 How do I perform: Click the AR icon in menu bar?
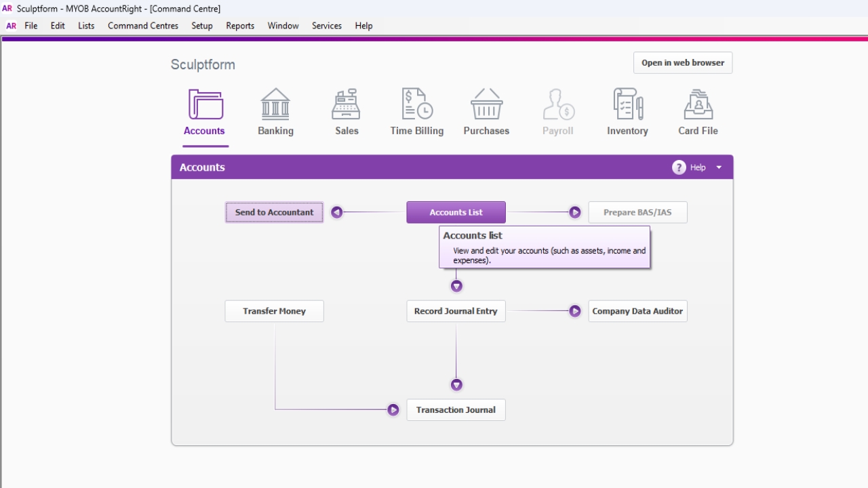12,26
